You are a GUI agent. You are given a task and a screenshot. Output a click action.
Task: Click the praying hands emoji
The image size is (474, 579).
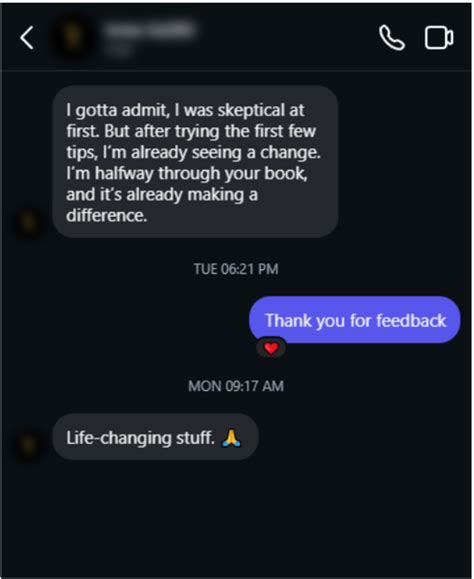pos(231,438)
